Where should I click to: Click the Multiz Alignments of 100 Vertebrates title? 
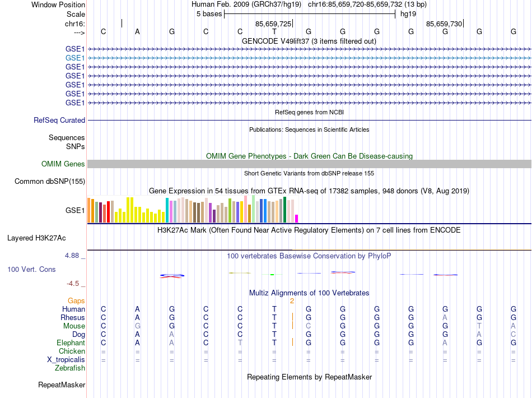309,293
